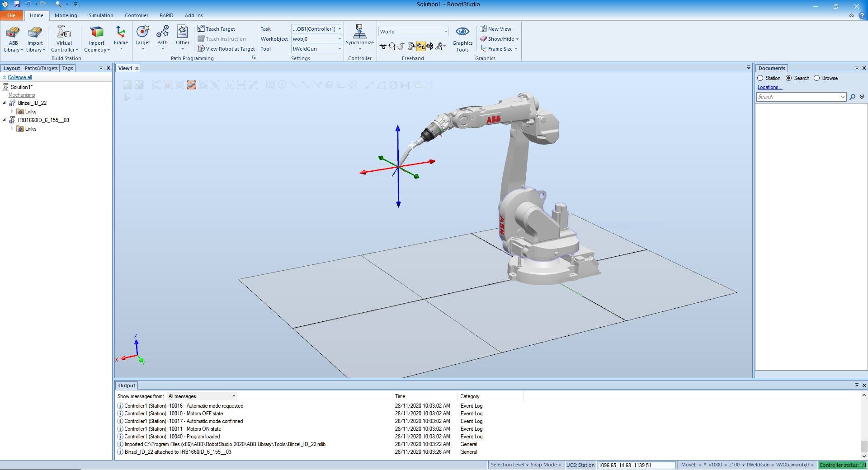
Task: Switch to the Paths&Targets panel tab
Action: coord(41,68)
